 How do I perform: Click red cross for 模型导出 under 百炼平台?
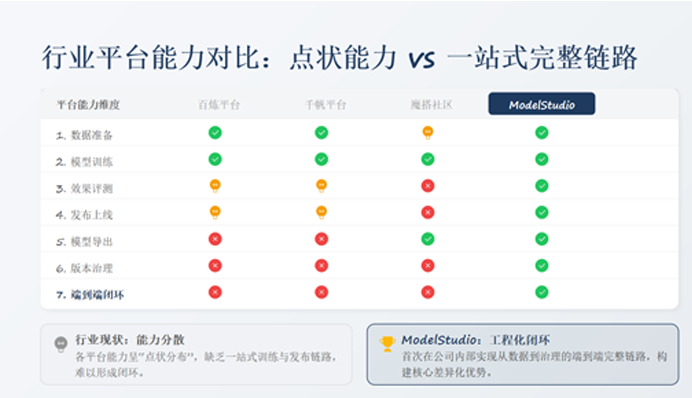[215, 239]
